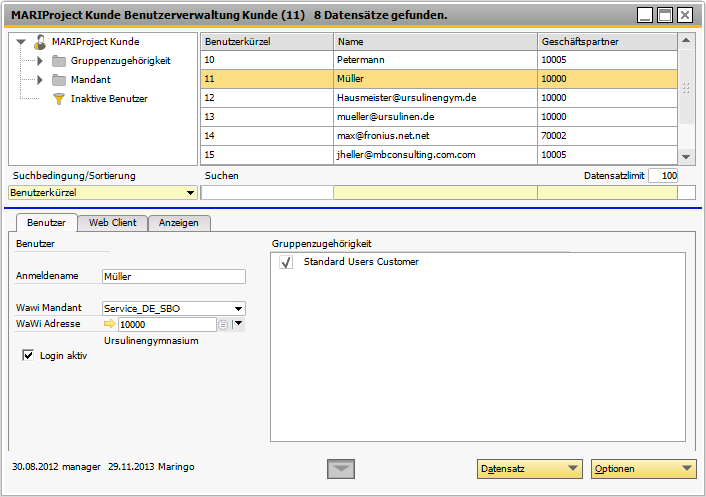
Task: Select the Gruppenzugehörigkeit tree label
Action: click(x=121, y=61)
